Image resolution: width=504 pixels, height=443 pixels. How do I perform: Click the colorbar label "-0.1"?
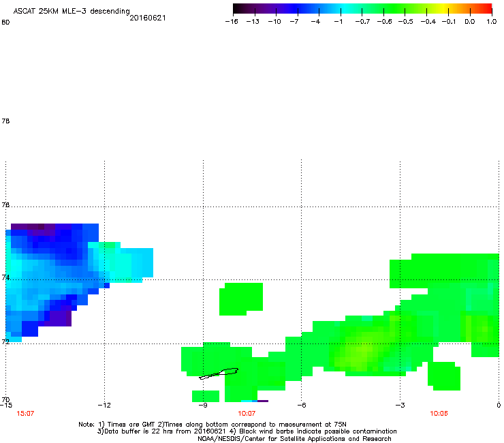click(x=449, y=22)
